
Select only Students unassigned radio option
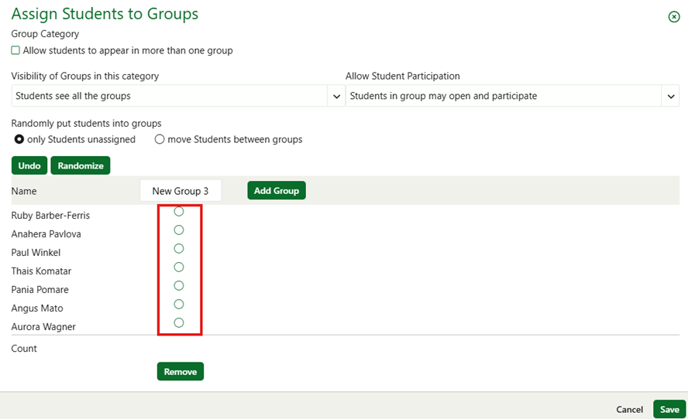click(19, 139)
